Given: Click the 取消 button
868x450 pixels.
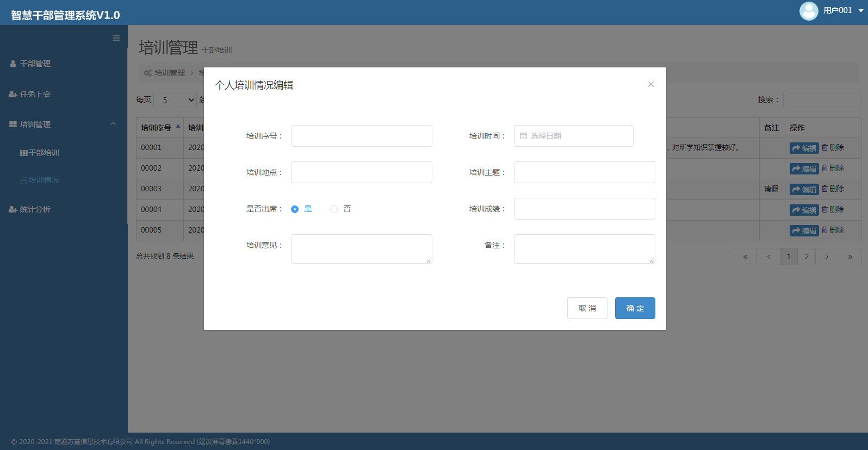Looking at the screenshot, I should (587, 308).
